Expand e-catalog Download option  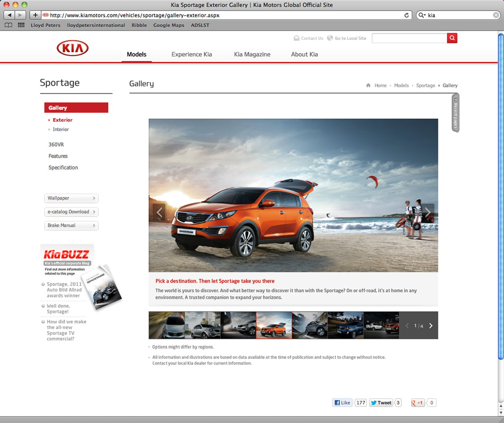pyautogui.click(x=71, y=212)
